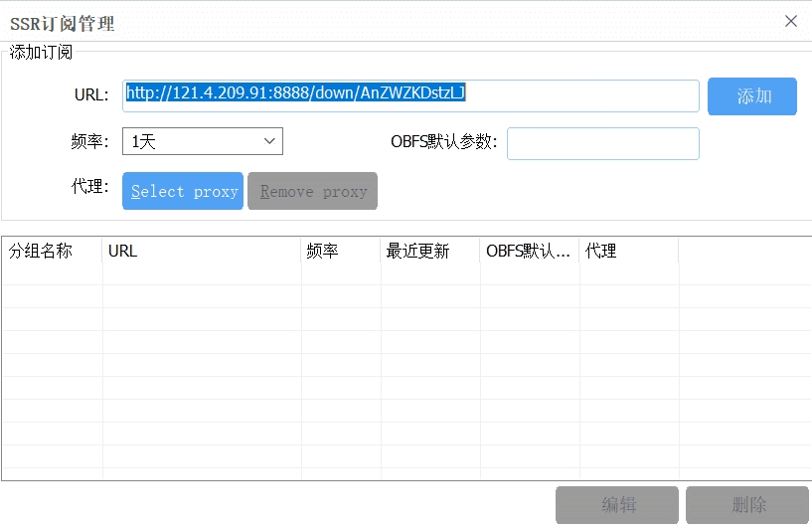The image size is (812, 529).
Task: Click the OBFS默认参数: label text
Action: click(x=443, y=142)
